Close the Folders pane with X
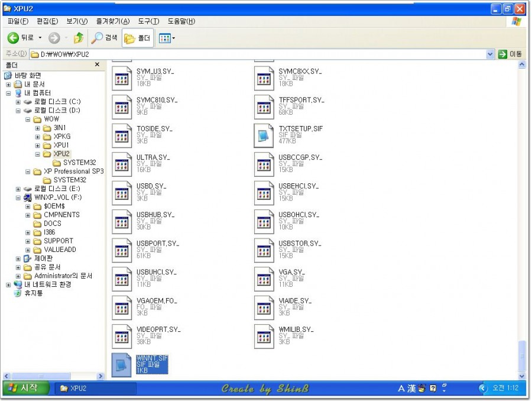 click(98, 64)
